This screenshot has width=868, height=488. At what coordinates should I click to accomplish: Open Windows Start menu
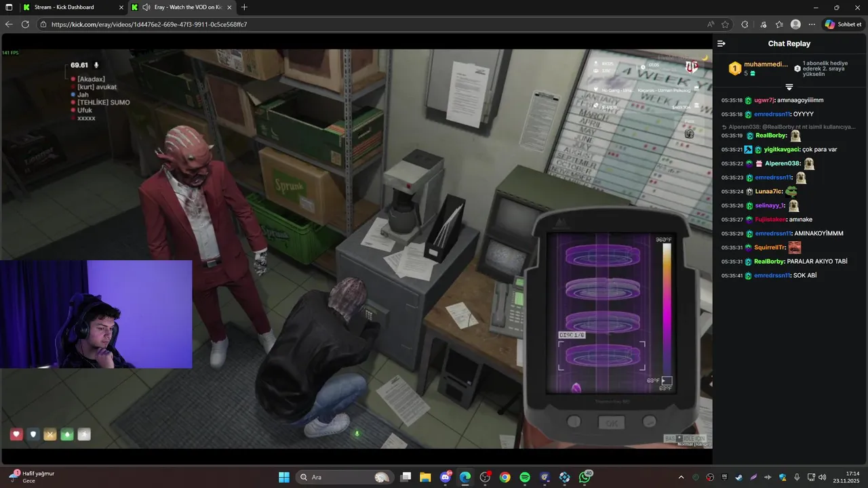(x=284, y=477)
